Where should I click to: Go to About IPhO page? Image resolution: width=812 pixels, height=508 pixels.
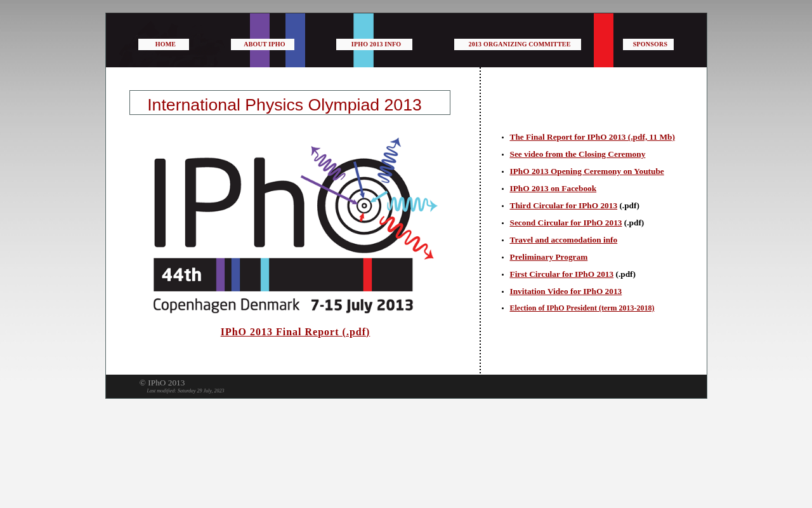pos(263,44)
